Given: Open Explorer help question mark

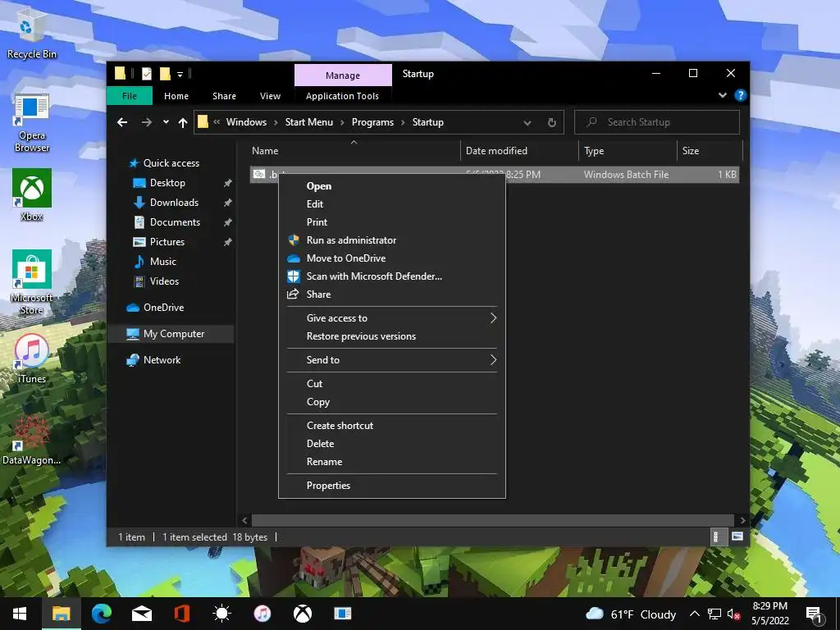Looking at the screenshot, I should tap(741, 95).
